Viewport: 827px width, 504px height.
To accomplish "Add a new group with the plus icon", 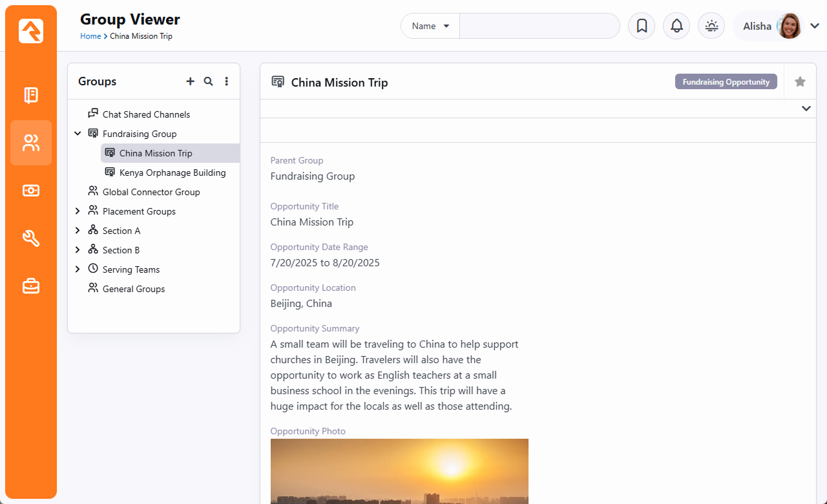I will click(x=190, y=81).
